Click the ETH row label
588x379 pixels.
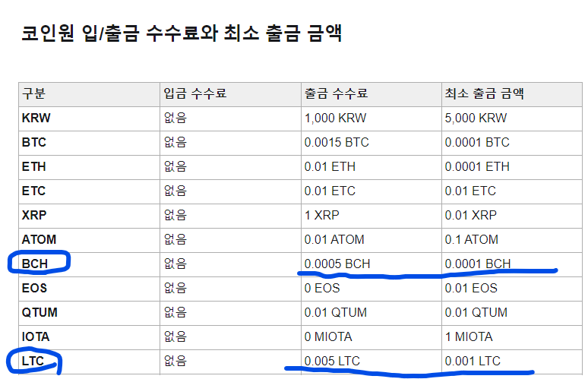pos(33,167)
